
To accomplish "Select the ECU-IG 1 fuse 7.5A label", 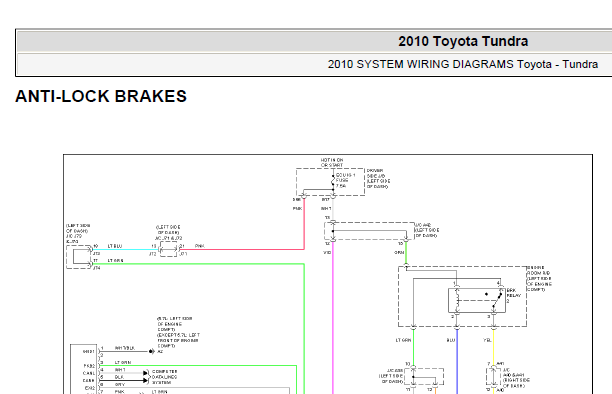I will click(345, 181).
